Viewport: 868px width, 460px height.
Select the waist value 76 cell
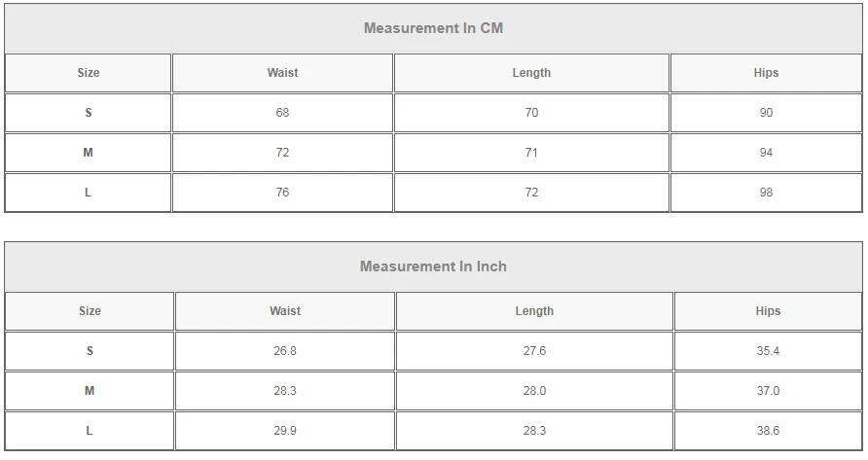tap(282, 193)
